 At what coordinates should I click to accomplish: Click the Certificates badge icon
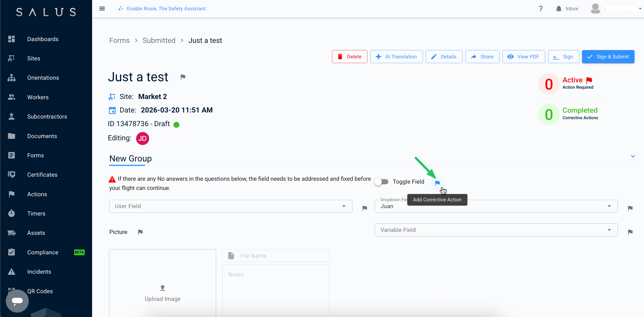(11, 175)
